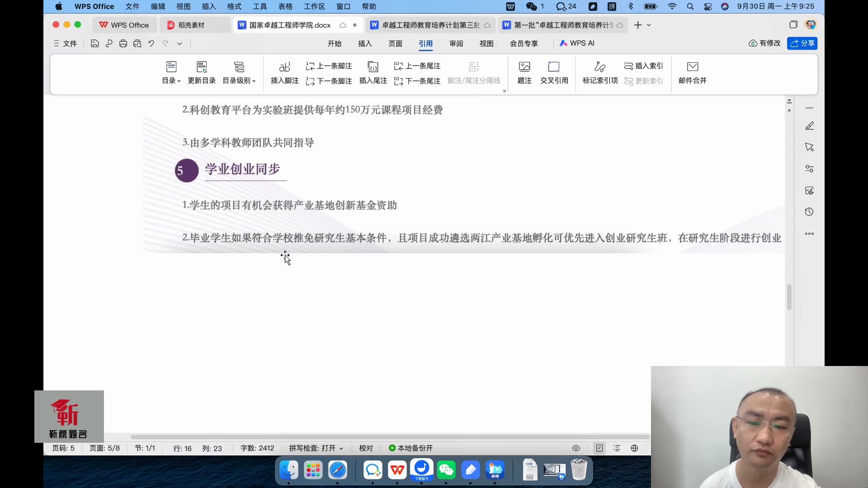
Task: Click 标记索引项 mark index entry
Action: pos(600,73)
